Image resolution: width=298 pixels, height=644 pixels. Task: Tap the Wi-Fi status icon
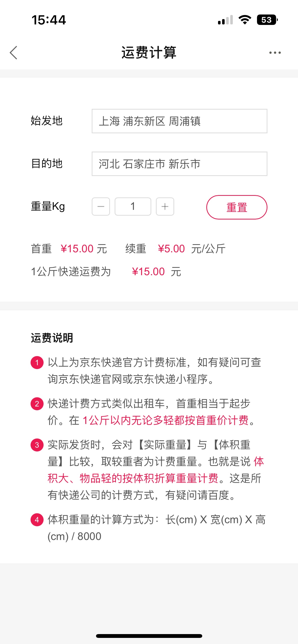pyautogui.click(x=245, y=20)
